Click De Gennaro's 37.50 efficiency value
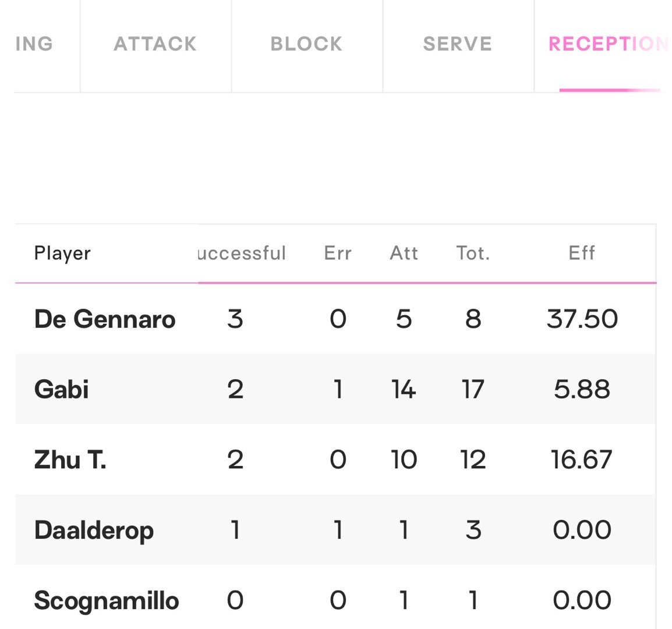Image resolution: width=672 pixels, height=629 pixels. click(582, 319)
